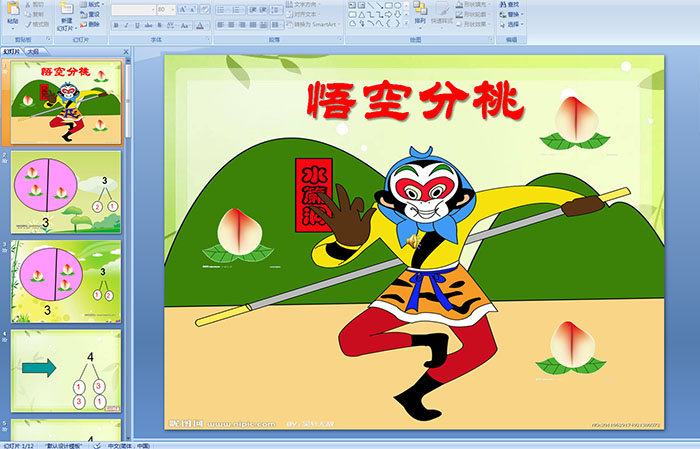Image resolution: width=700 pixels, height=449 pixels.
Task: Clear all text formatting with eraser icon
Action: [205, 9]
